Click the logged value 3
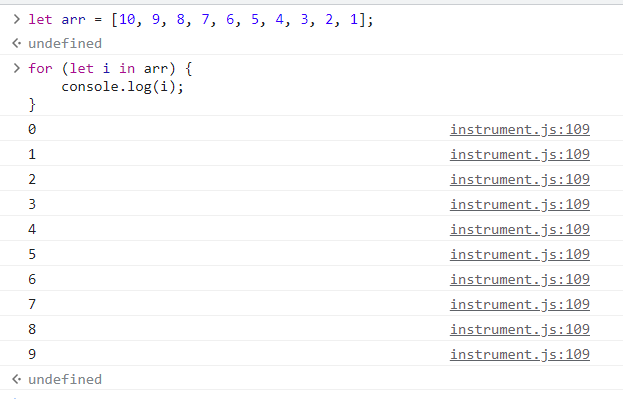This screenshot has width=623, height=399. (x=32, y=205)
